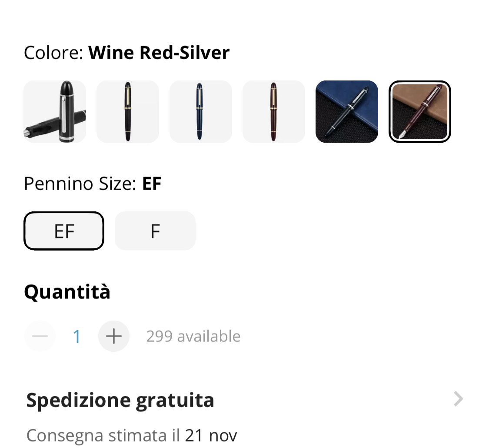Click the Colore label
This screenshot has height=448, width=489.
coord(53,53)
